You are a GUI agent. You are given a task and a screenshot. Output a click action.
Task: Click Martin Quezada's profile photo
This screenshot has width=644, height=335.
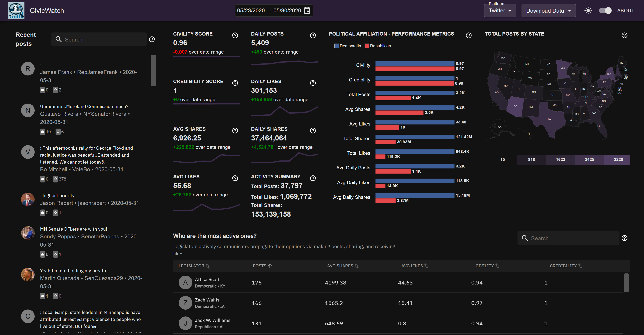[x=28, y=275]
